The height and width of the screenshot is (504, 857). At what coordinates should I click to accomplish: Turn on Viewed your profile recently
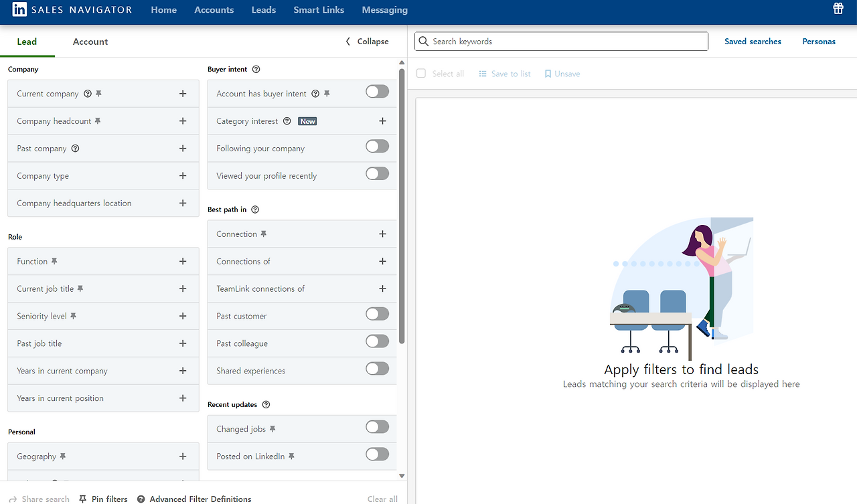click(x=378, y=173)
